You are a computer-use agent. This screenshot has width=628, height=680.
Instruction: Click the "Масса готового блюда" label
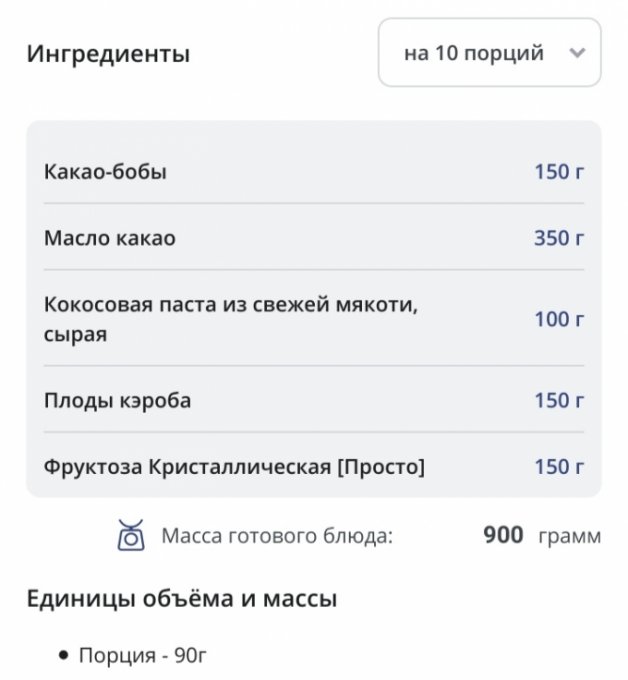coord(277,536)
